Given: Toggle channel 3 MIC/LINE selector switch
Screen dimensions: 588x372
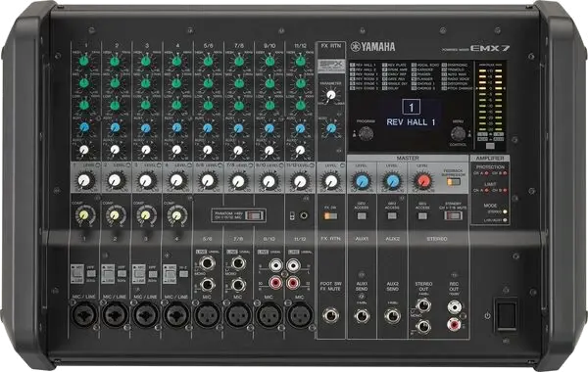Looking at the screenshot, I should click(139, 274).
